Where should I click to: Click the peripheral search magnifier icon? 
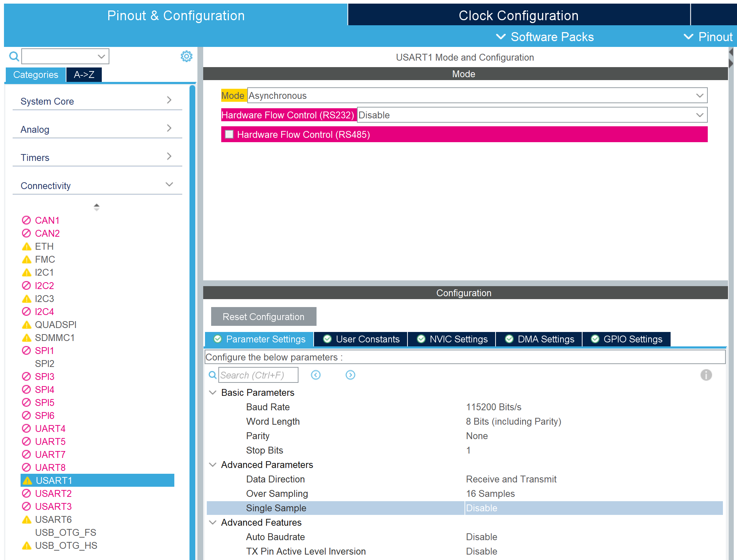[14, 56]
